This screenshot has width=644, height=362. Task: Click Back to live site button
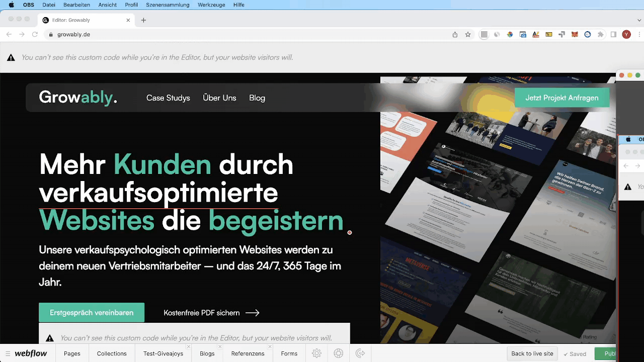click(x=532, y=353)
